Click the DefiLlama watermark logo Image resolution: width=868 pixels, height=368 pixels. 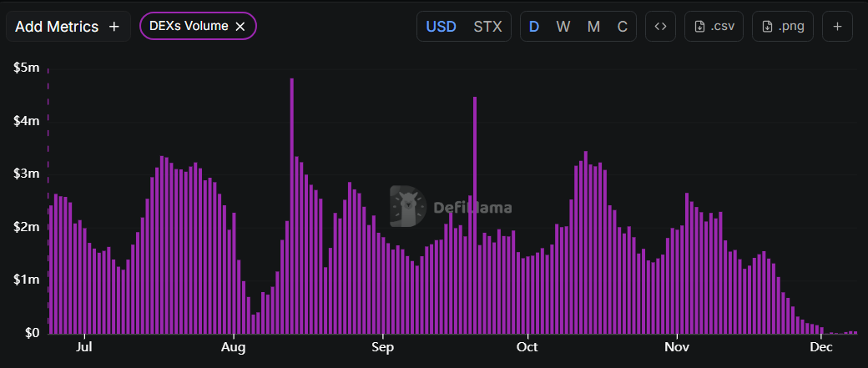pos(406,207)
